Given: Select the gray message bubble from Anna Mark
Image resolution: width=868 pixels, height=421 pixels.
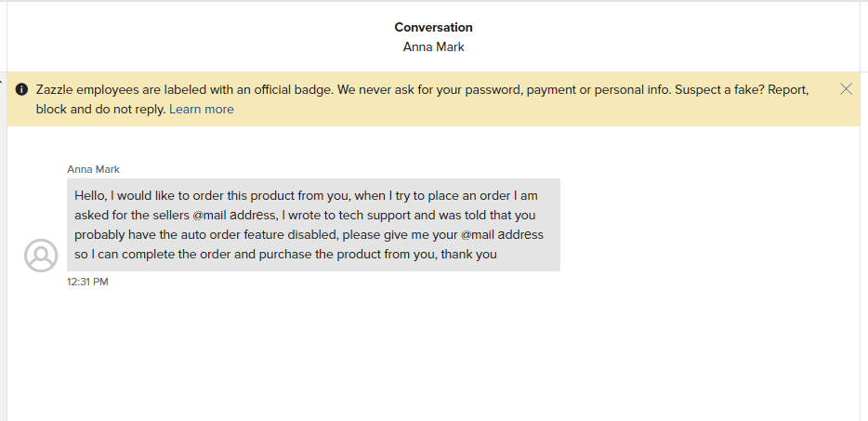Looking at the screenshot, I should tap(313, 225).
